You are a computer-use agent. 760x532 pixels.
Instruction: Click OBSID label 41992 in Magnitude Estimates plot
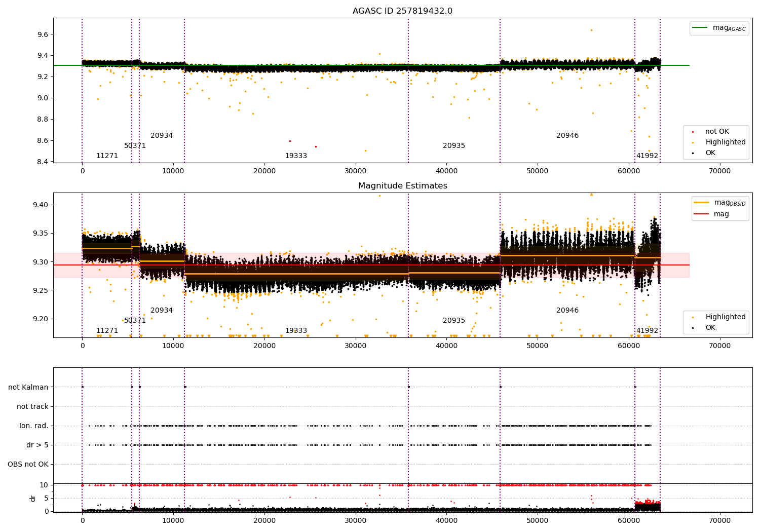click(x=647, y=331)
